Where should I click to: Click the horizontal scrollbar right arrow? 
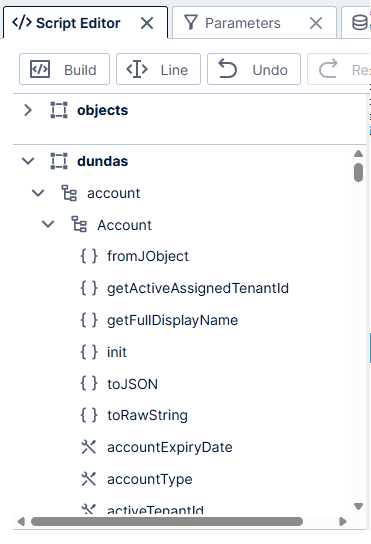[343, 521]
